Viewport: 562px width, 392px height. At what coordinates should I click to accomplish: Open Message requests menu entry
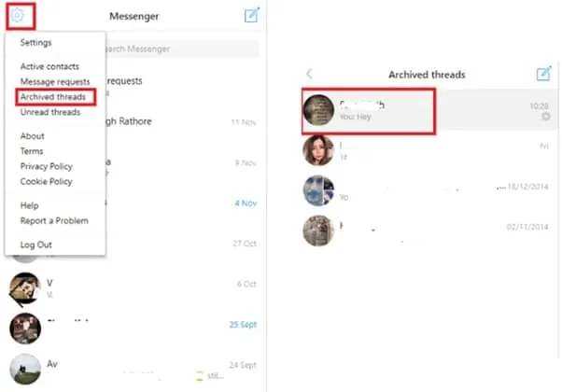tap(55, 82)
